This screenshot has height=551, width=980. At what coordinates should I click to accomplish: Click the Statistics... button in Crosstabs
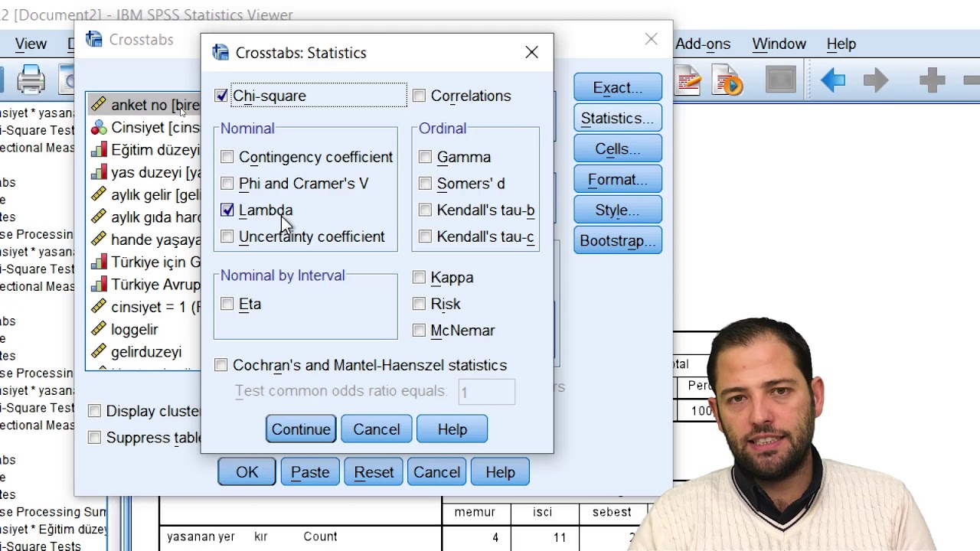pos(618,118)
